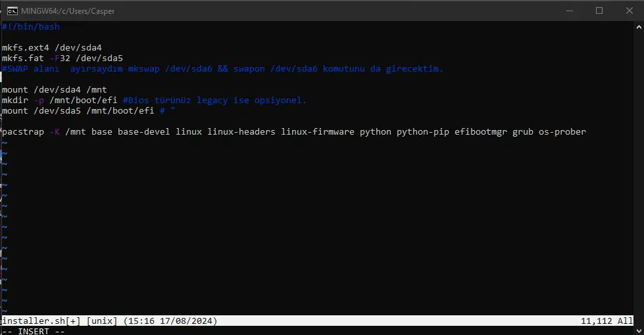Click the window title 'MINGW64:/c/Users/Casper'
The image size is (644, 335).
68,11
